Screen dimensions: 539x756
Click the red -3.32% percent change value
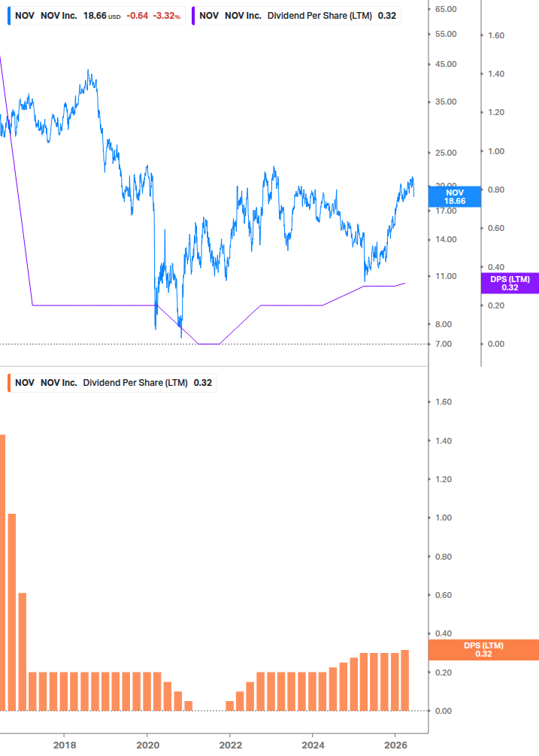[167, 16]
